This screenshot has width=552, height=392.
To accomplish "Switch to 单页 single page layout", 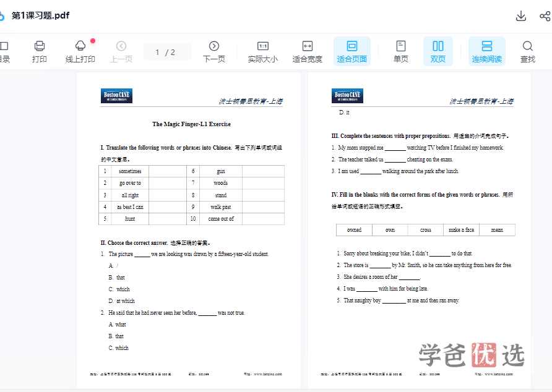I will click(x=401, y=52).
